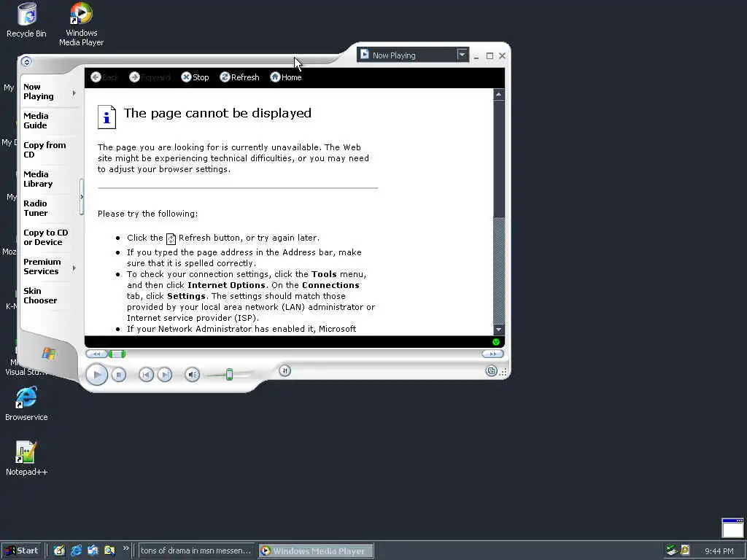
Task: Click the blue info icon on error page
Action: point(107,117)
